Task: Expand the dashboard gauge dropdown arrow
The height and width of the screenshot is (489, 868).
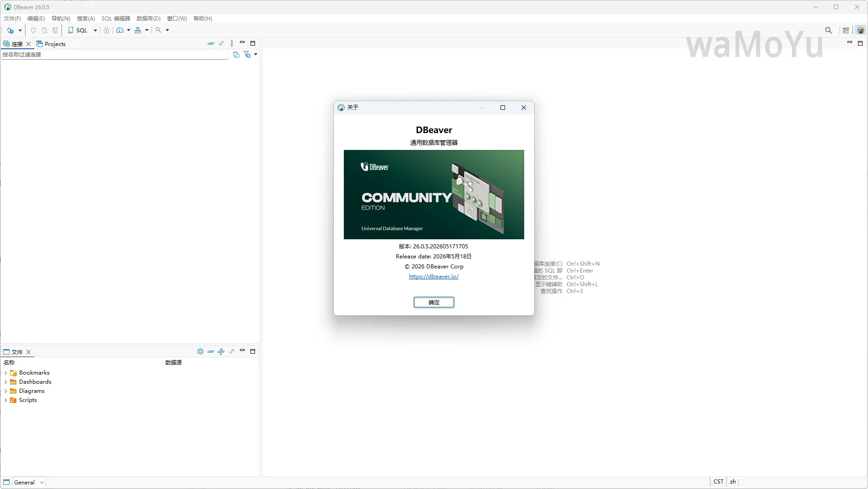Action: coord(128,30)
